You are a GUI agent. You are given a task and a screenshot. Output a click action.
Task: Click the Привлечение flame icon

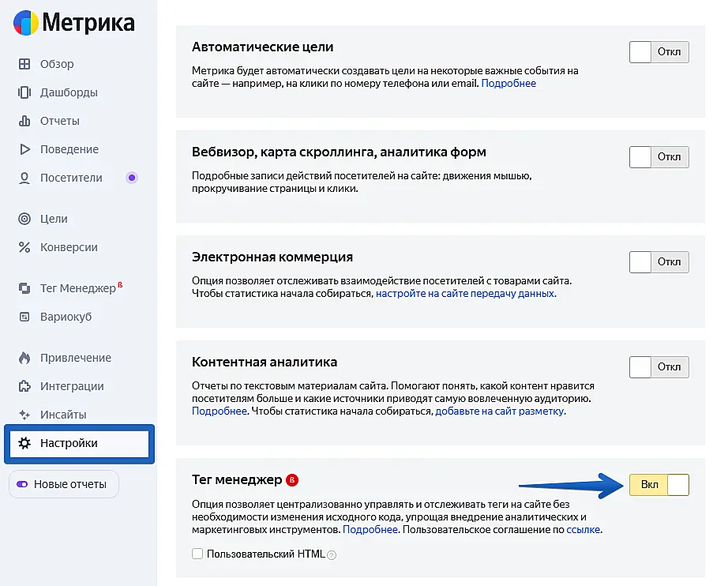(24, 358)
